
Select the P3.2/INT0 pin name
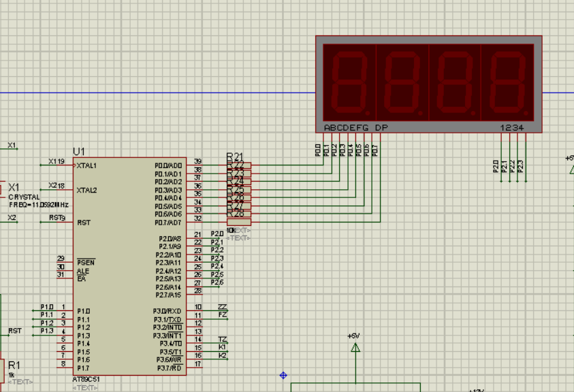click(x=168, y=327)
